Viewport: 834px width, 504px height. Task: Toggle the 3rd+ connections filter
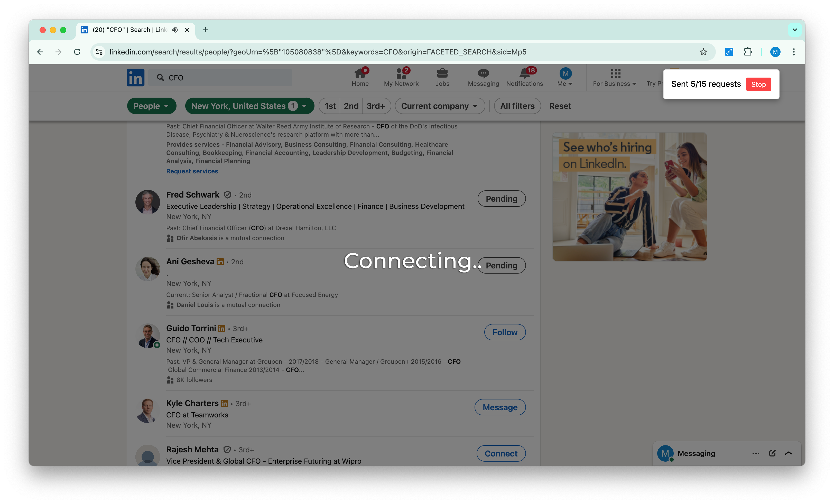point(376,106)
